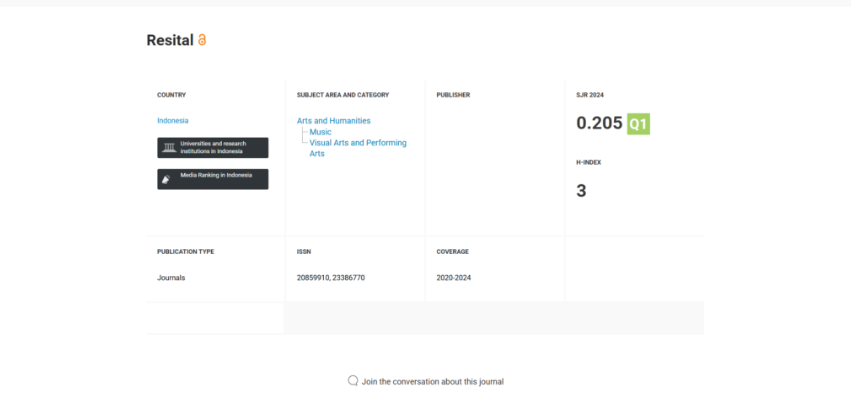The width and height of the screenshot is (851, 397).
Task: Click the green Q1 quartile badge
Action: click(x=638, y=124)
